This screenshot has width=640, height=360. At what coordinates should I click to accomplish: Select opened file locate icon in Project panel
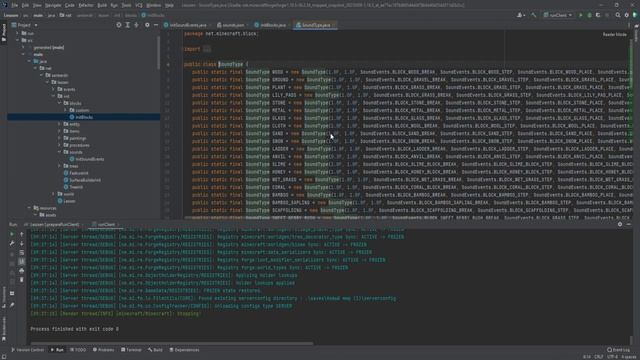[x=119, y=25]
